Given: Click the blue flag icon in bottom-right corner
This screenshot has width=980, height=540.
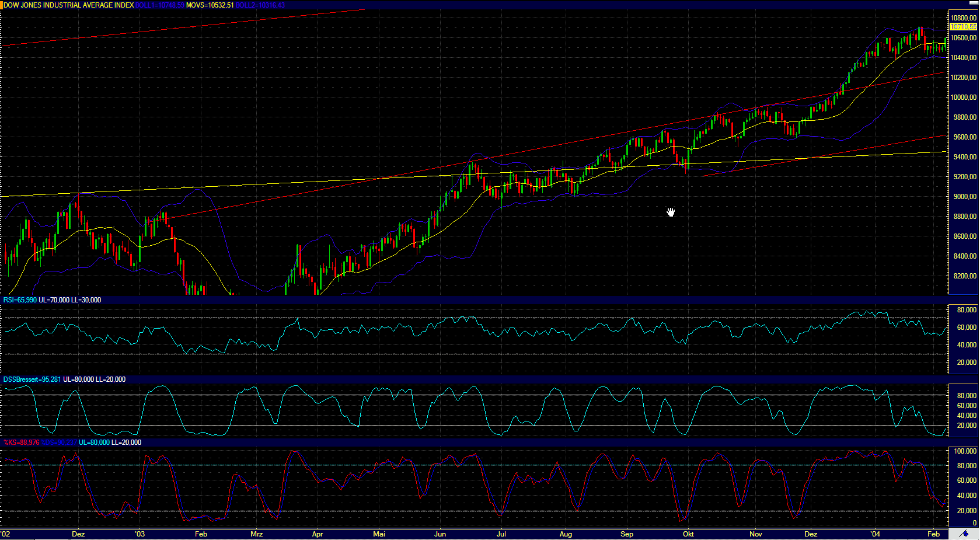Looking at the screenshot, I should (x=964, y=534).
